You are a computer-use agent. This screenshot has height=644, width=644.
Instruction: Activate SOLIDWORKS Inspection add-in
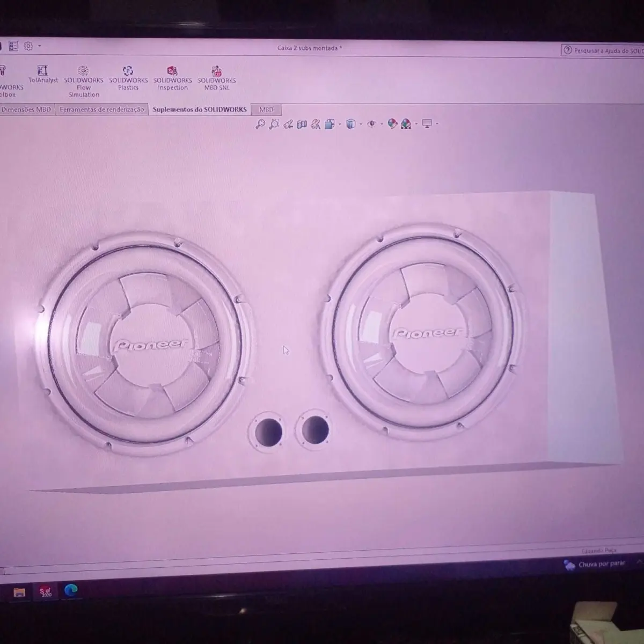click(172, 78)
